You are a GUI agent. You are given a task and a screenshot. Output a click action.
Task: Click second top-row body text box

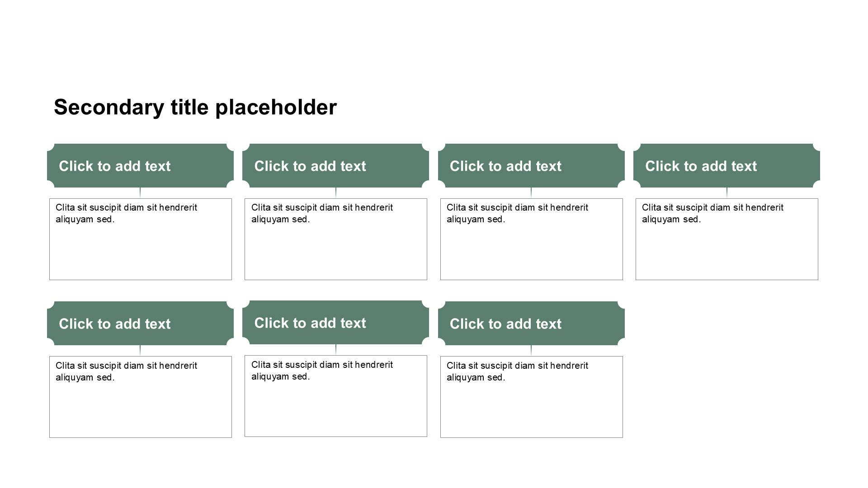[x=336, y=239]
